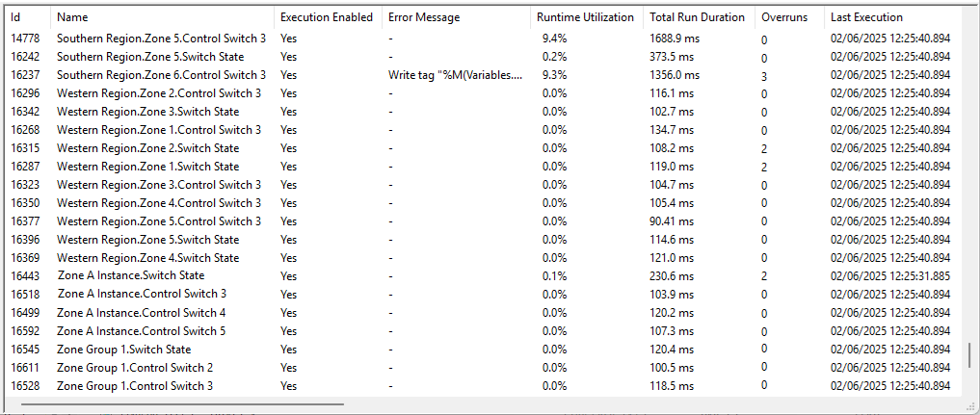The image size is (980, 415).
Task: Sort by Runtime Utilization column
Action: [x=585, y=17]
